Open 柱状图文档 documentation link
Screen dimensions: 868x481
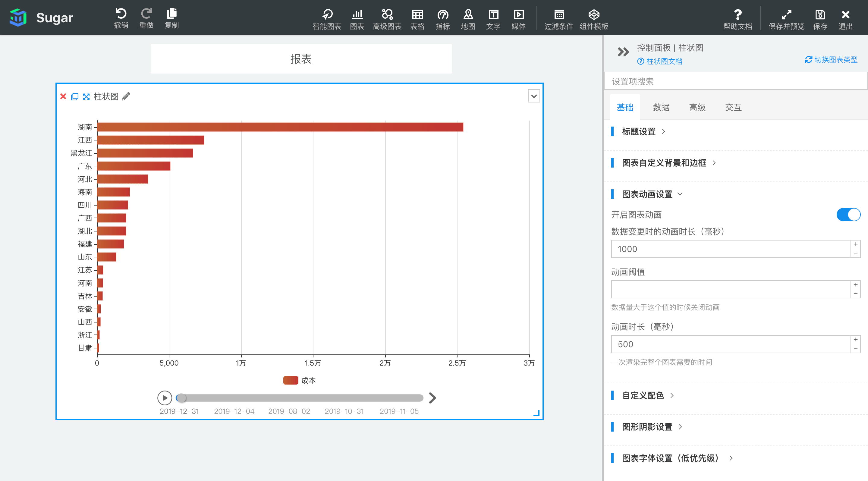coord(659,61)
